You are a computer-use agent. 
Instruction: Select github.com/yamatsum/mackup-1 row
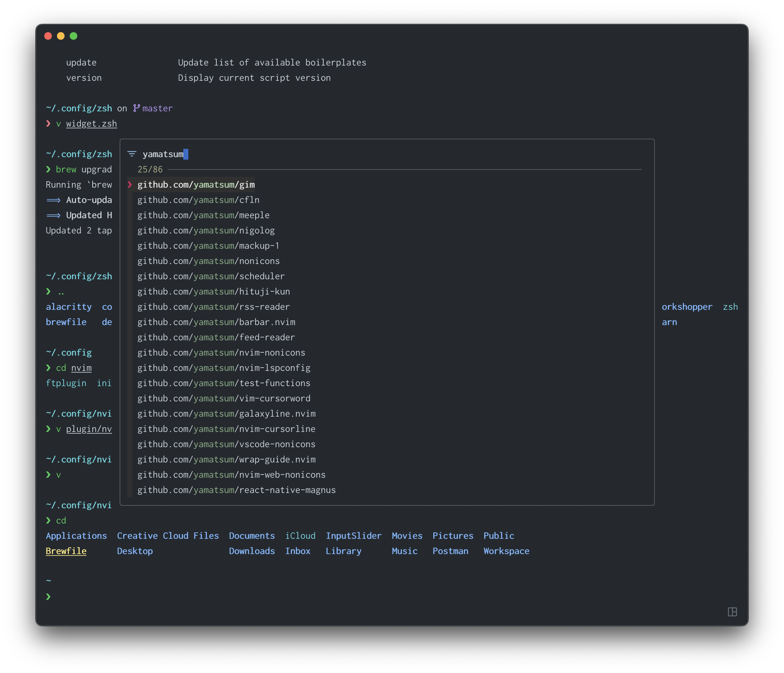point(208,246)
